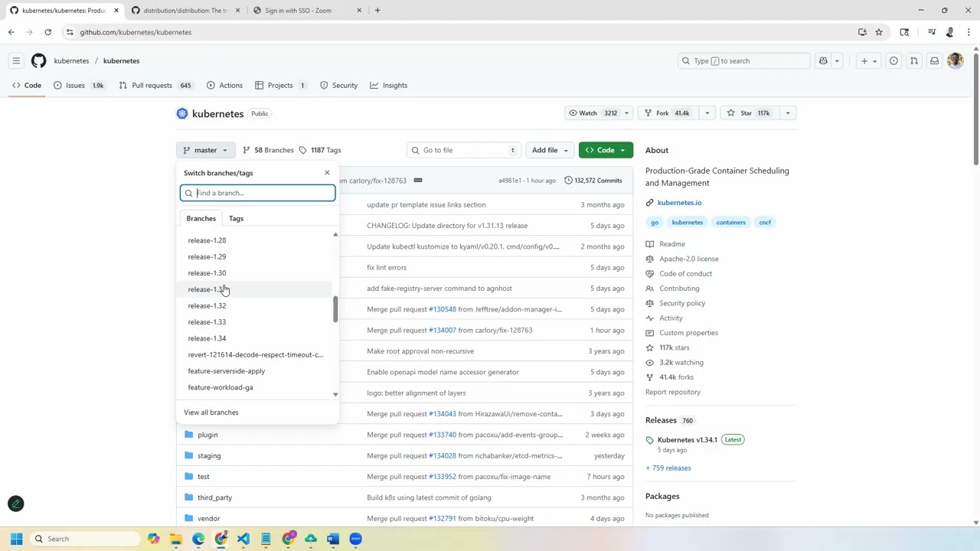This screenshot has width=980, height=551.
Task: Open the Issues repository tab
Action: pyautogui.click(x=79, y=86)
